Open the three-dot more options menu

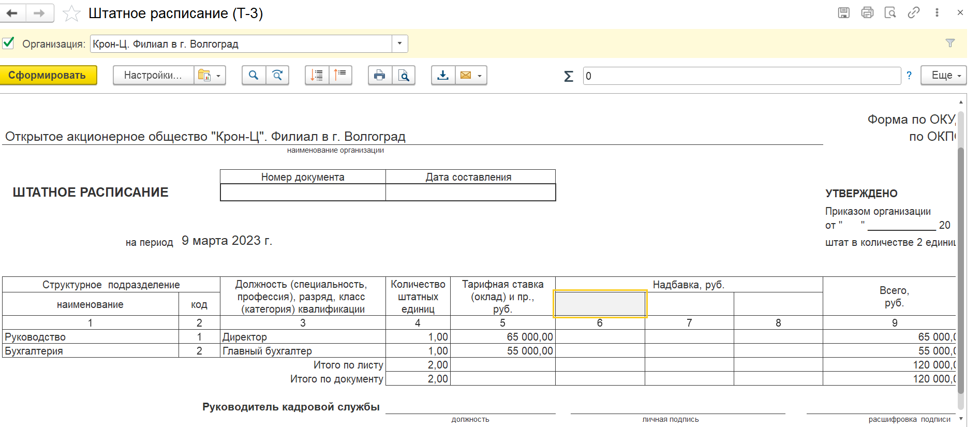pyautogui.click(x=937, y=12)
